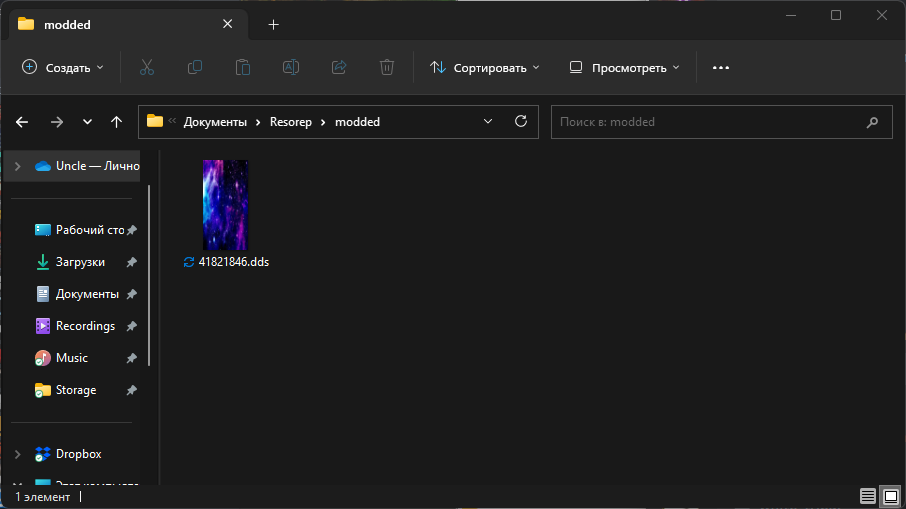Viewport: 906px width, 509px height.
Task: Open the Создать dropdown
Action: pyautogui.click(x=63, y=68)
